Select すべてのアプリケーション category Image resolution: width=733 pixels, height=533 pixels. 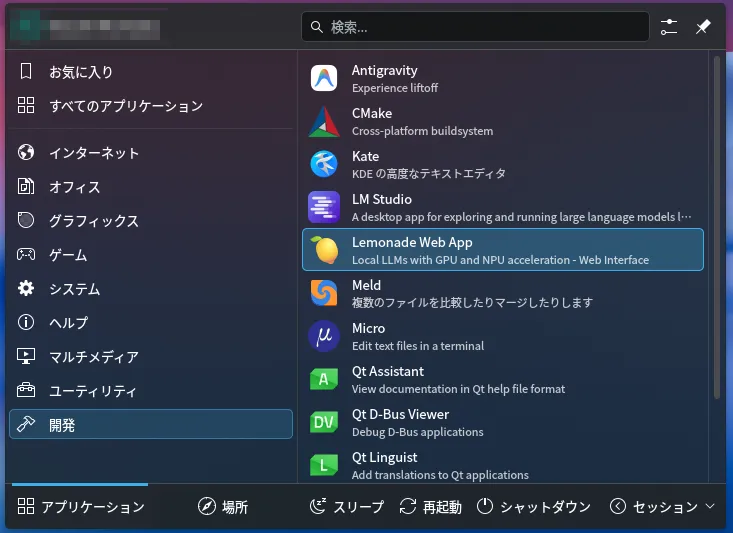coord(151,106)
